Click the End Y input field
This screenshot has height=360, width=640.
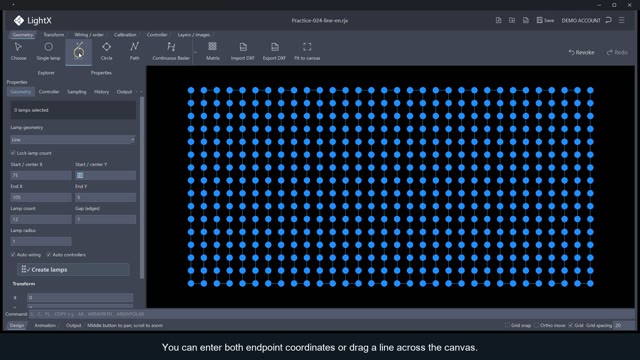pos(105,197)
